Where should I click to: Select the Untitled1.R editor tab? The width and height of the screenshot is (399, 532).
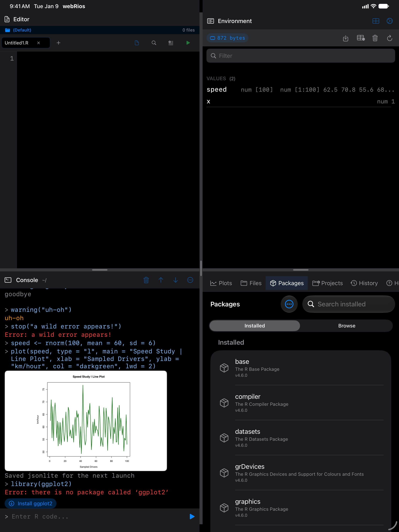26,43
